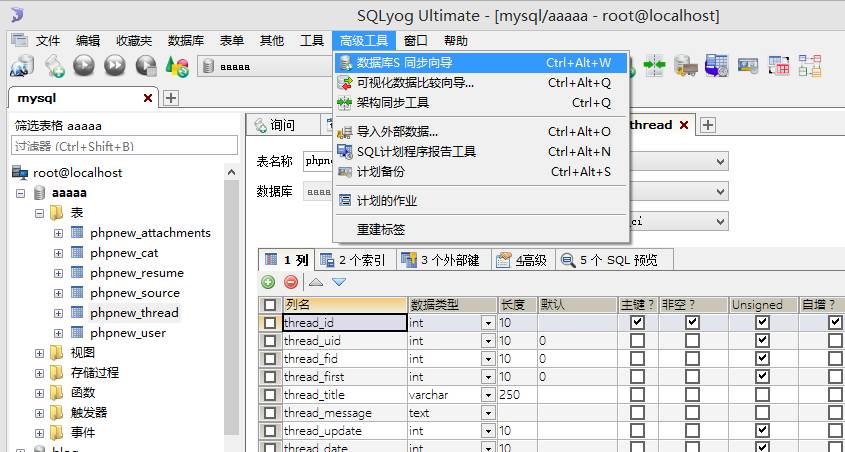Toggle Unsigned for thread_update
The image size is (845, 452).
[762, 431]
